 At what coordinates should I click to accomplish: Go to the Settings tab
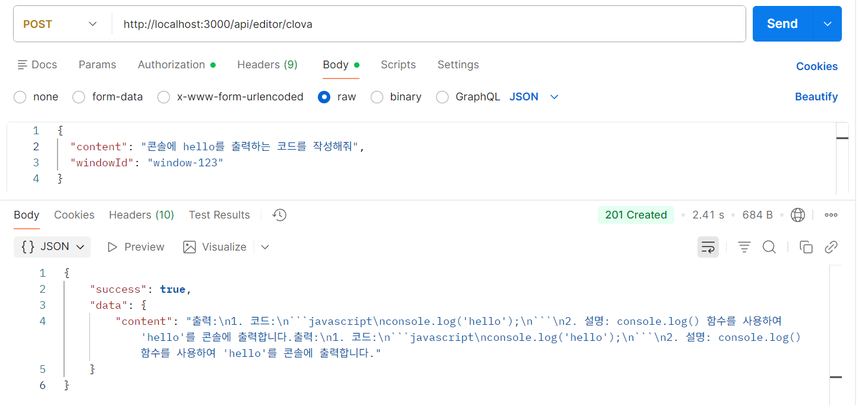(458, 65)
